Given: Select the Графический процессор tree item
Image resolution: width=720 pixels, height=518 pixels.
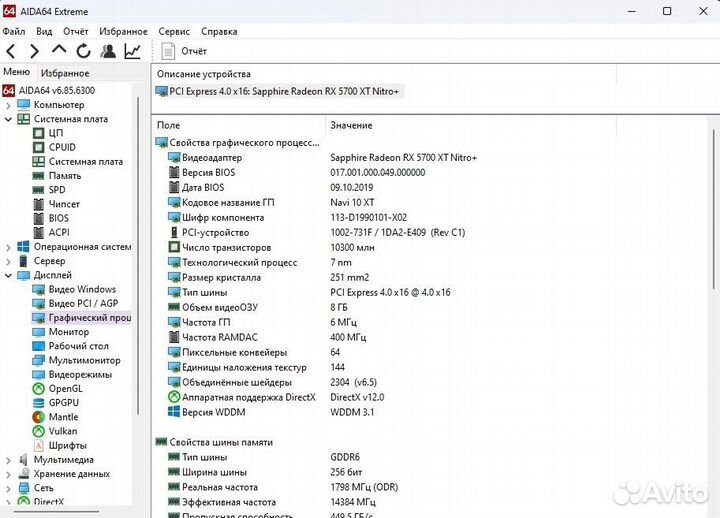Looking at the screenshot, I should tap(81, 318).
